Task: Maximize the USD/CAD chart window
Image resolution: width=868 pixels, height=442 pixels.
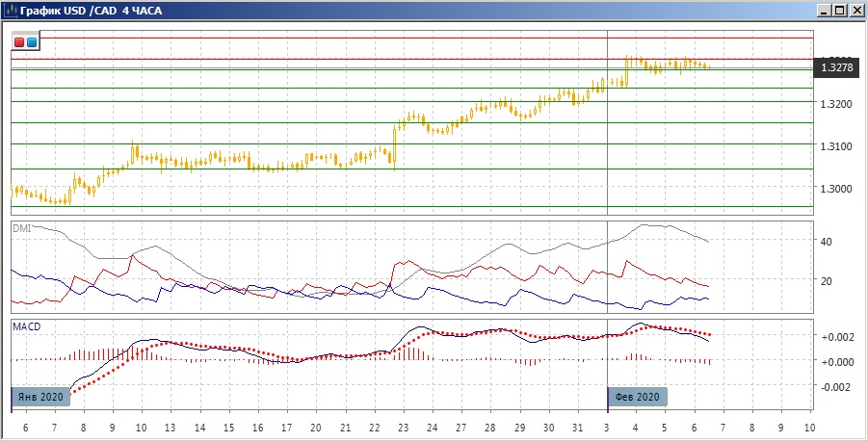Action: click(840, 10)
